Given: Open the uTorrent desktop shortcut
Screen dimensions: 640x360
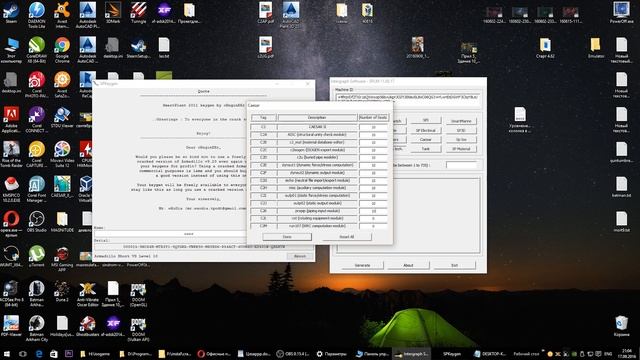Looking at the screenshot, I should coord(37,256).
